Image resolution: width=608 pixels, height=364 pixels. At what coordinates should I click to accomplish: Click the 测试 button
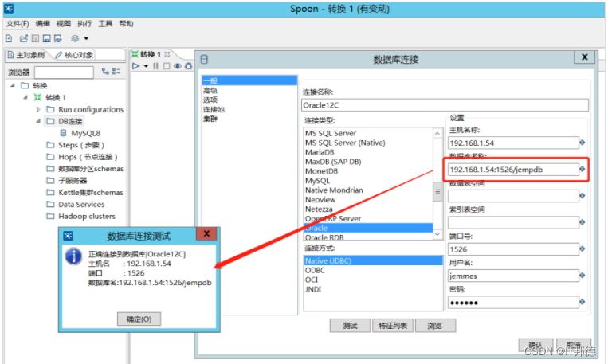(348, 326)
